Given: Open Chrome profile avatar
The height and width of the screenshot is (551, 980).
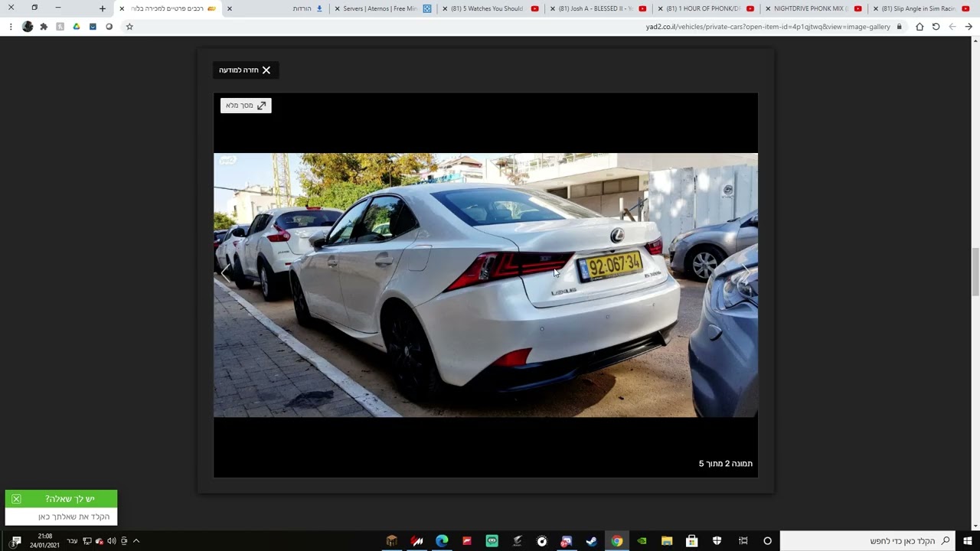Looking at the screenshot, I should [x=28, y=27].
